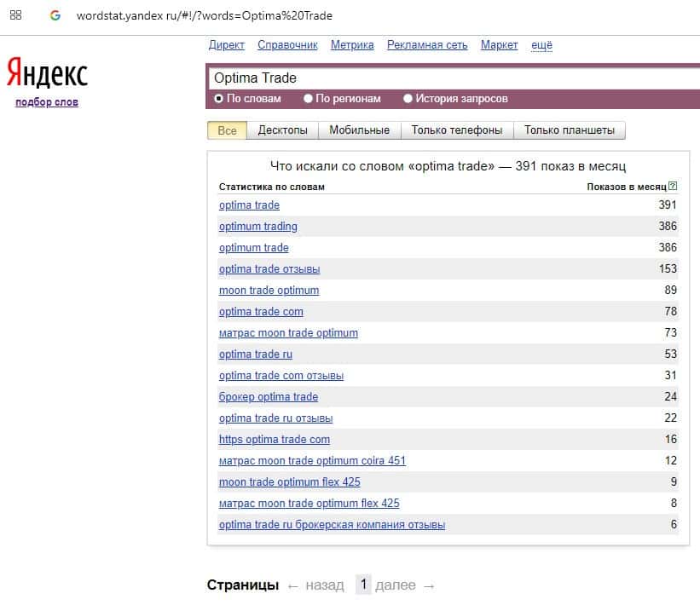Viewport: 700px width, 611px height.
Task: Click the optima trade отзывы keyword link
Action: tap(269, 269)
